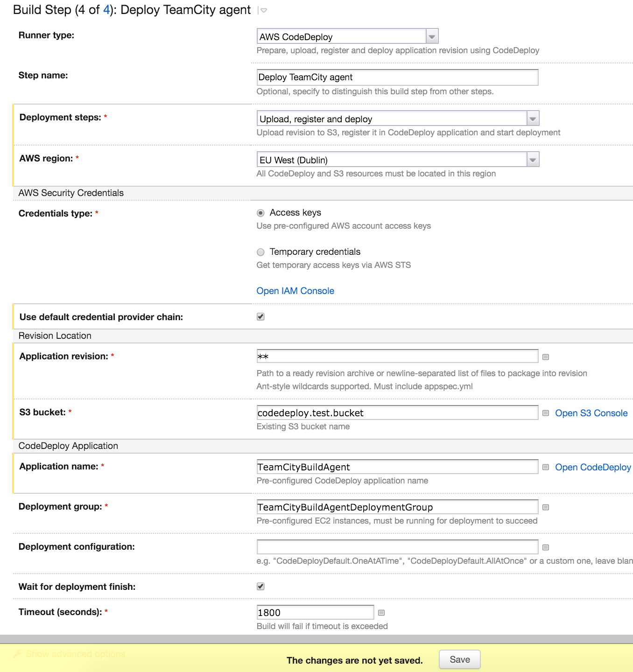
Task: Click the 'Revision Location' section header
Action: (x=55, y=336)
